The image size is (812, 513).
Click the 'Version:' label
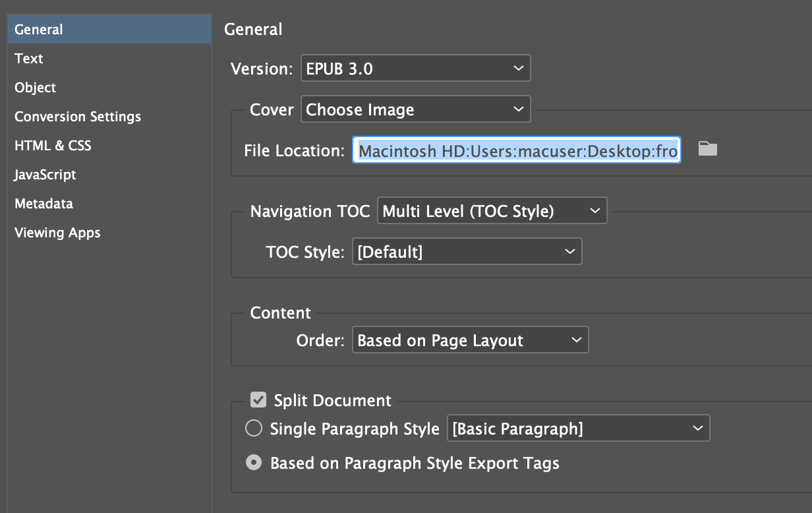[262, 69]
